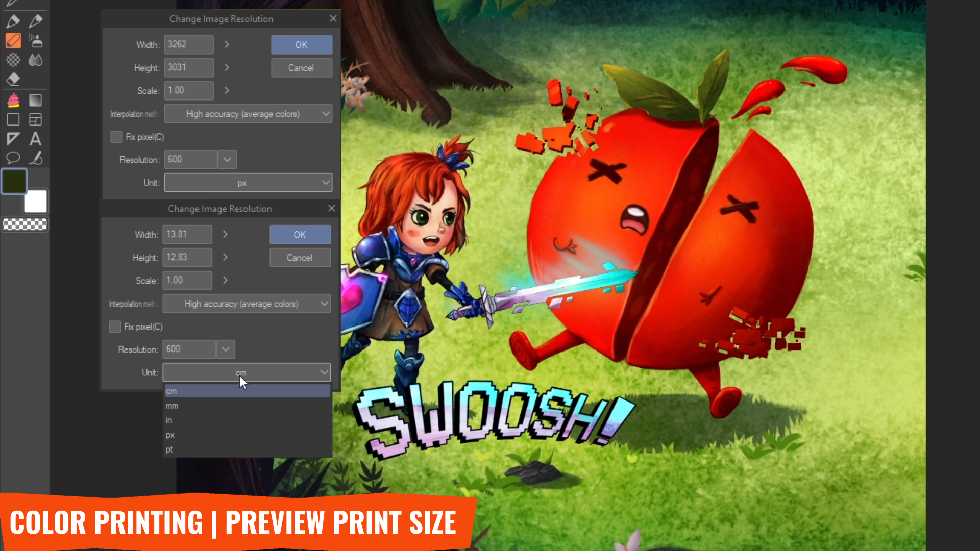Click OK in the top resolution dialog
The height and width of the screenshot is (551, 980).
[301, 45]
